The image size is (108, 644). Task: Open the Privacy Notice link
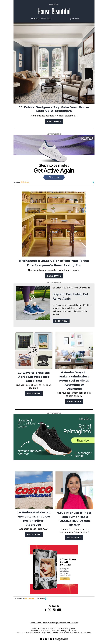point(49,623)
